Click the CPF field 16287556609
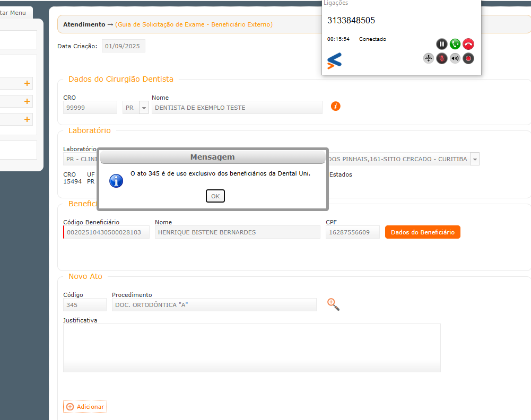 click(x=353, y=232)
